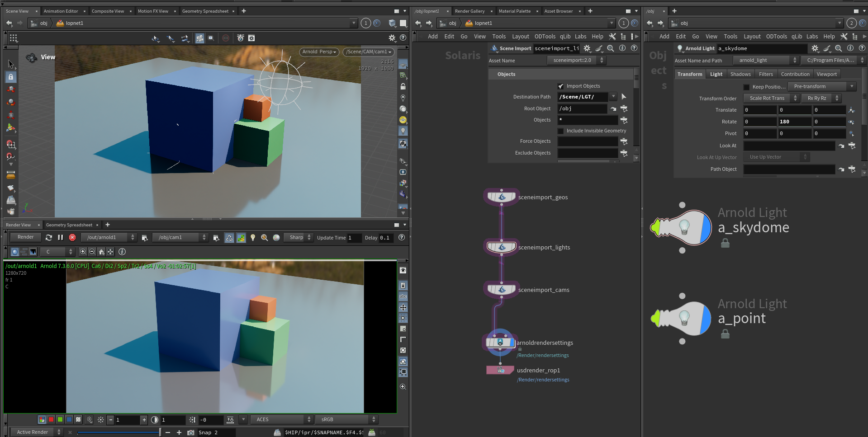Viewport: 868px width, 437px height.
Task: Open the Scale Rot Trans order dropdown
Action: [772, 98]
